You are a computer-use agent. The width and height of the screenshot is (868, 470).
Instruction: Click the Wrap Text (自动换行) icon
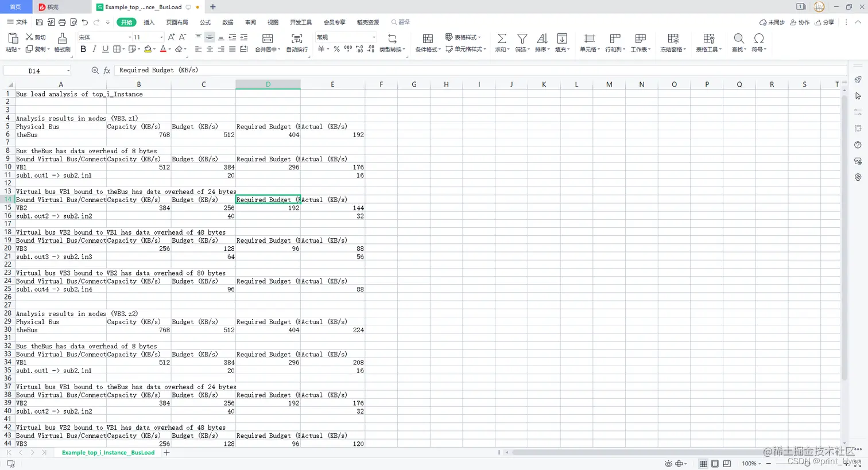pos(297,38)
